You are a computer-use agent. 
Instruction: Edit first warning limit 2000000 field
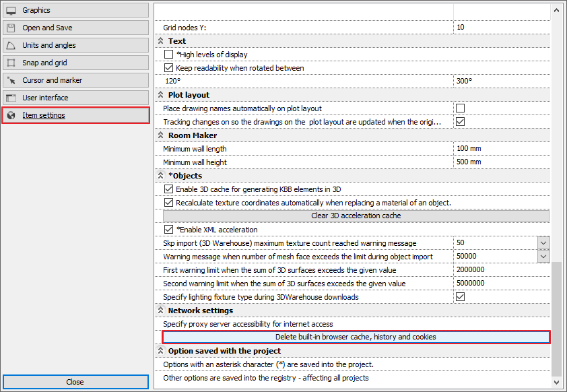[x=502, y=270]
